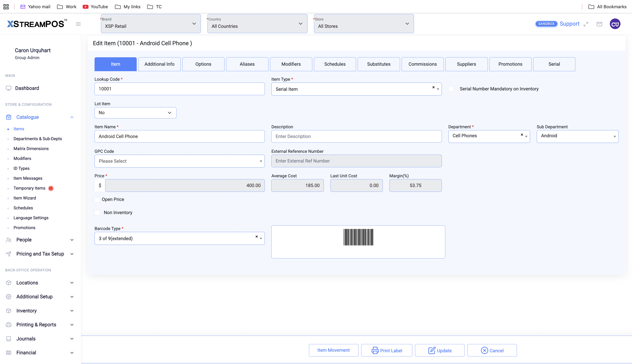Open the Country dropdown

coord(257,24)
